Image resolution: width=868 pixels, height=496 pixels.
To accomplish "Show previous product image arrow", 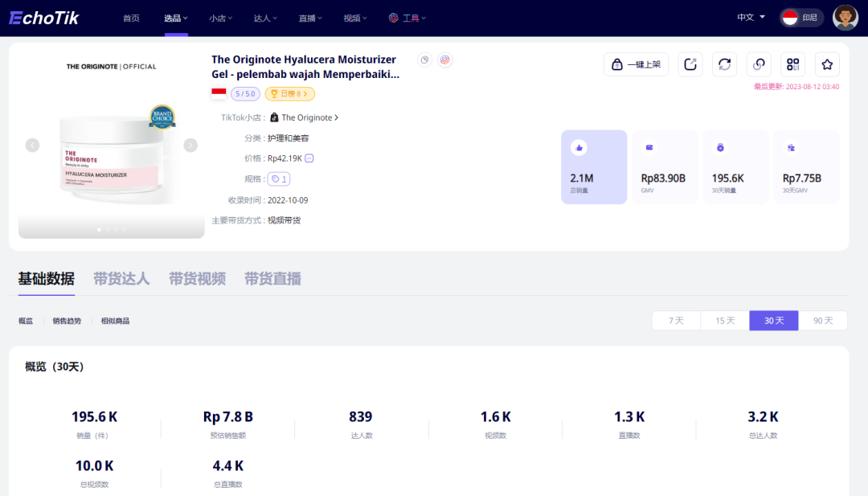I will (32, 145).
